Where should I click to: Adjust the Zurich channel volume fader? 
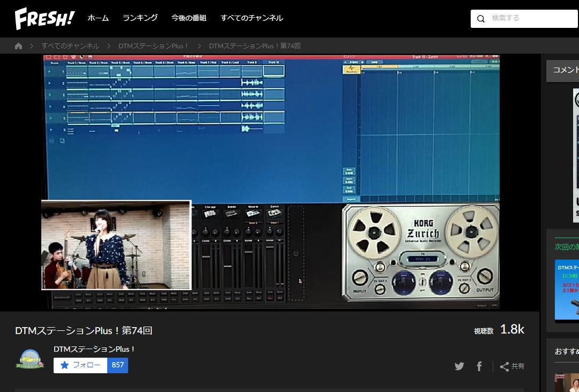[x=270, y=247]
